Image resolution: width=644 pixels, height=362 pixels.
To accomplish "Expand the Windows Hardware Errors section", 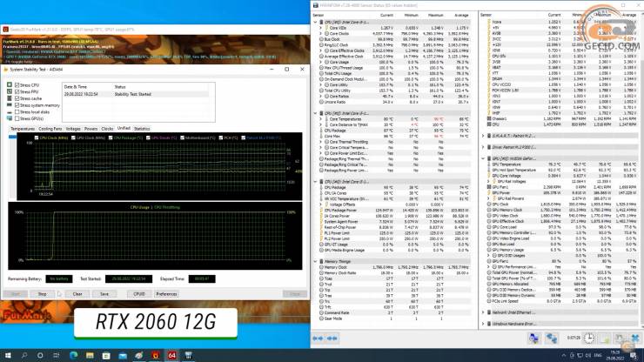I will click(483, 324).
